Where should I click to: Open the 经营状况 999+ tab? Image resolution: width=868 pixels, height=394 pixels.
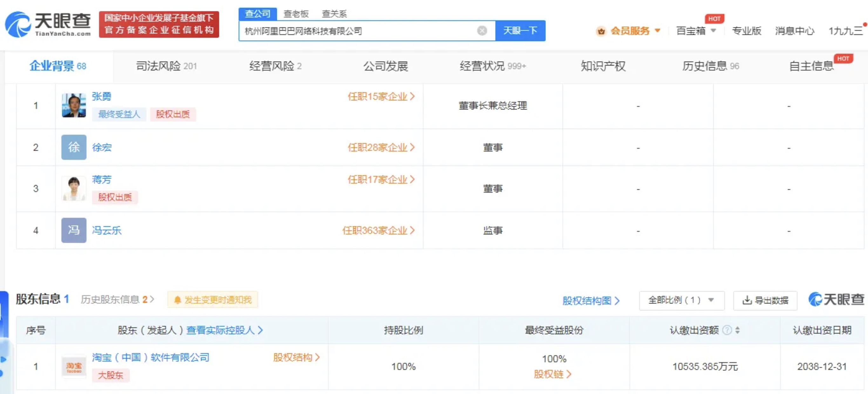click(x=493, y=66)
